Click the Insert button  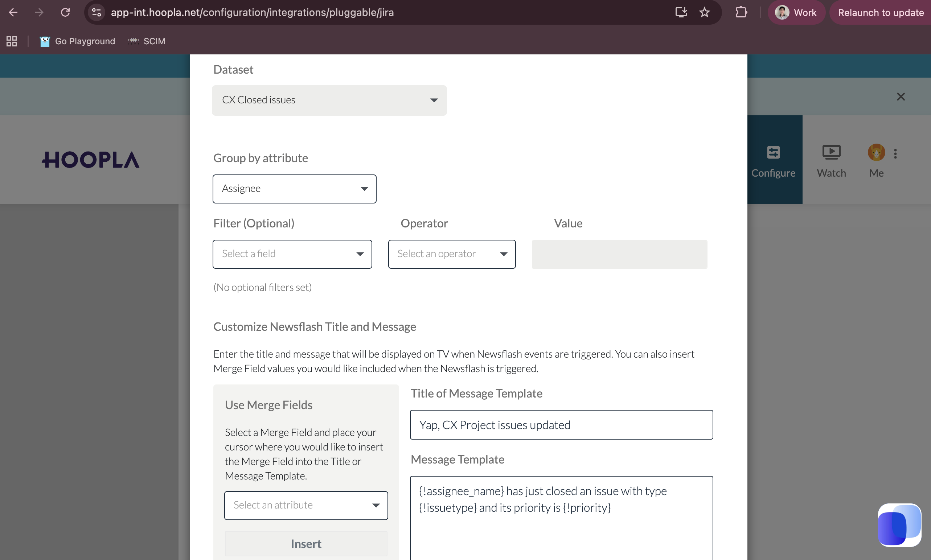coord(306,544)
